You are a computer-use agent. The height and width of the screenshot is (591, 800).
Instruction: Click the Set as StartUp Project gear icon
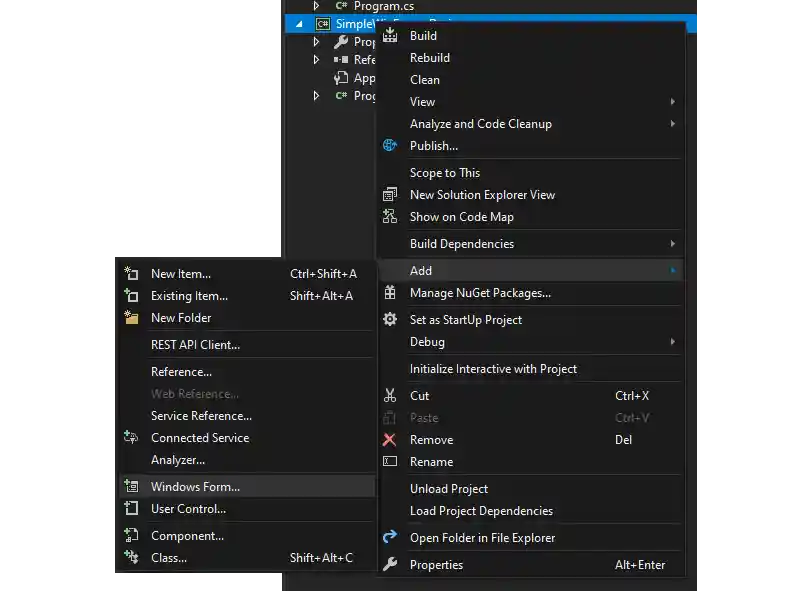click(x=390, y=320)
